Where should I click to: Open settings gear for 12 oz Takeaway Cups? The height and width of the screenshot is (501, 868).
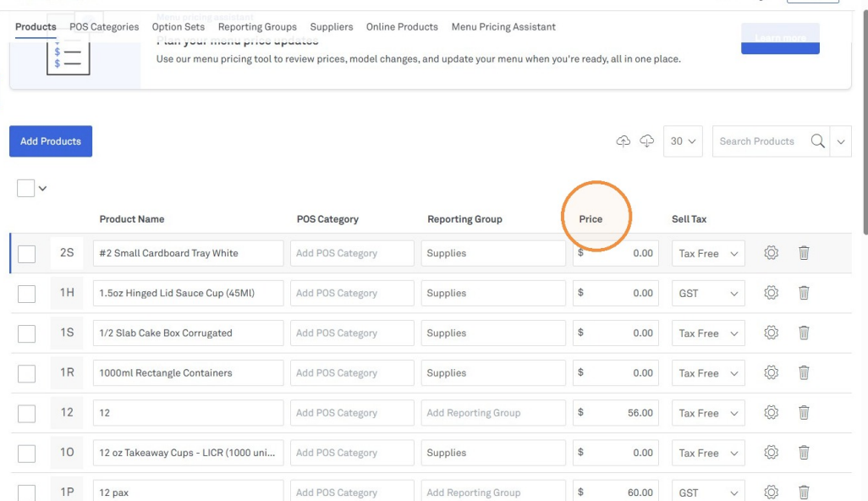(x=771, y=452)
